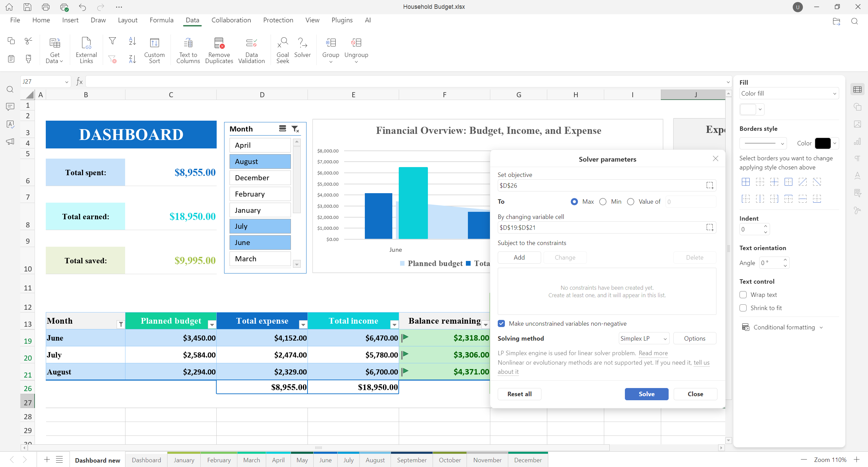Switch to the Formula ribbon tab

[x=161, y=20]
